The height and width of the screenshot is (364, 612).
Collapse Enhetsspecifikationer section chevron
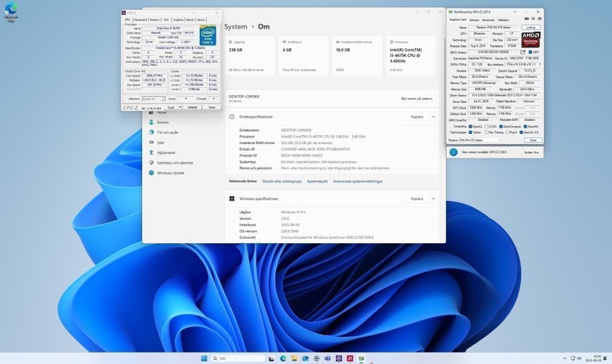tap(433, 117)
